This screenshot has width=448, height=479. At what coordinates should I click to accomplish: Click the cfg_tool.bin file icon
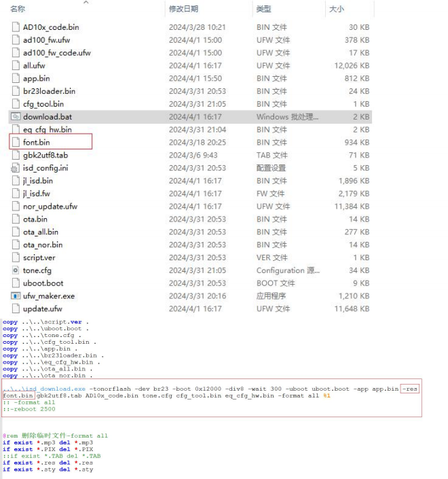pos(16,104)
